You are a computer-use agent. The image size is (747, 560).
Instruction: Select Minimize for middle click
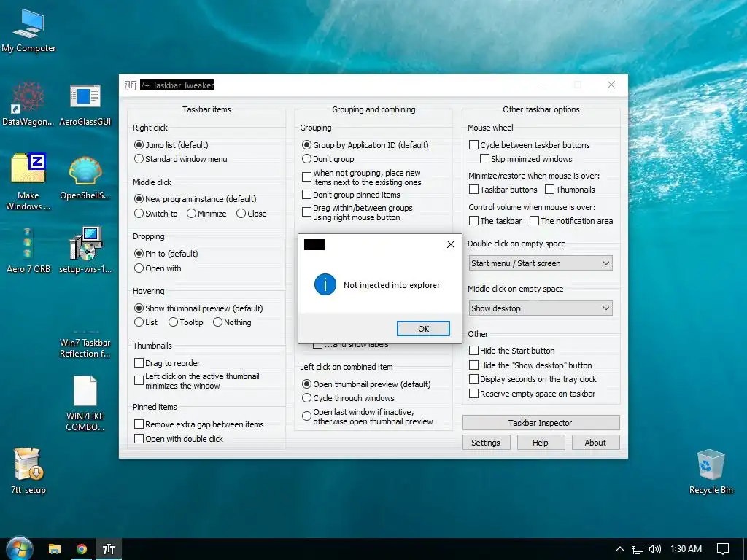coord(206,214)
